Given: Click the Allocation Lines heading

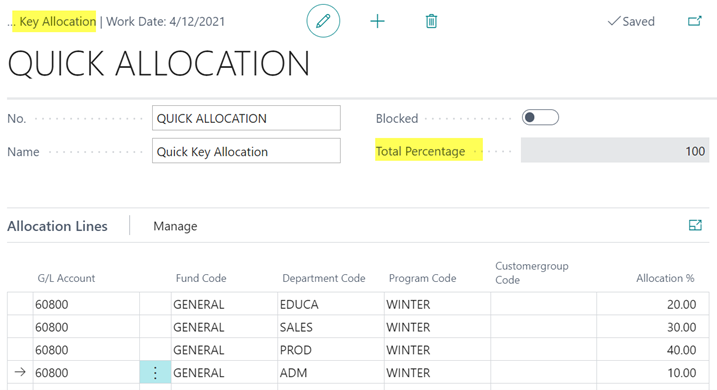Looking at the screenshot, I should click(x=57, y=226).
